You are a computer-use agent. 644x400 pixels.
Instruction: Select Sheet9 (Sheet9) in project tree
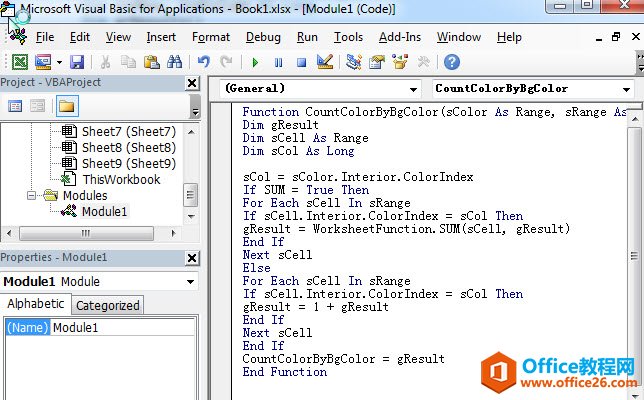click(129, 163)
